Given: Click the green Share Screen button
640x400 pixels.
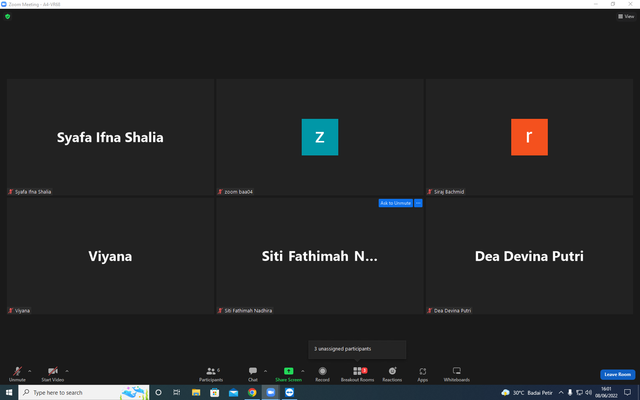Looking at the screenshot, I should [x=289, y=373].
